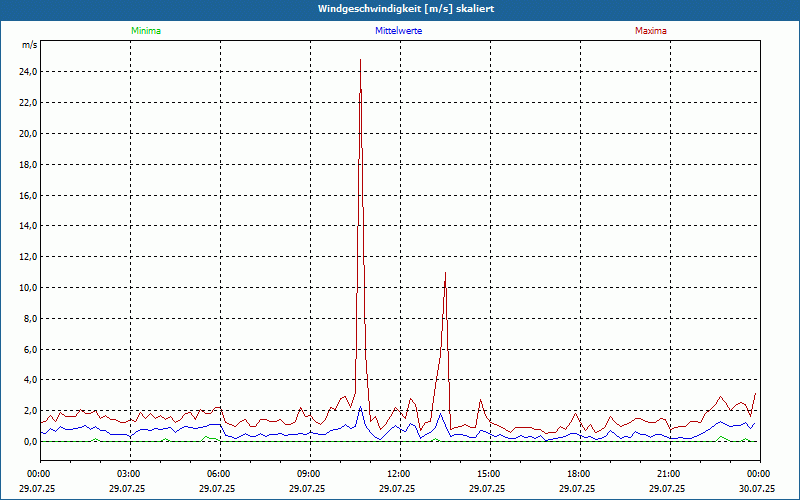Click the 2,0 y-axis value

31,411
